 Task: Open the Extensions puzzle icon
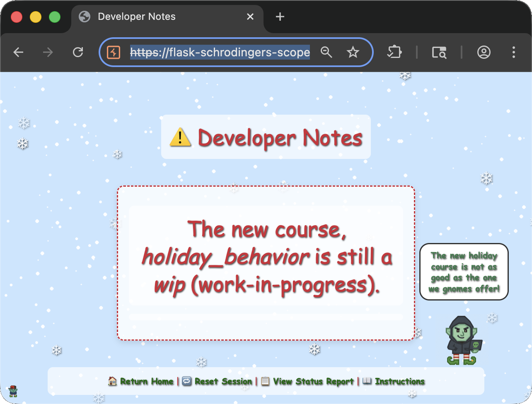pyautogui.click(x=394, y=52)
